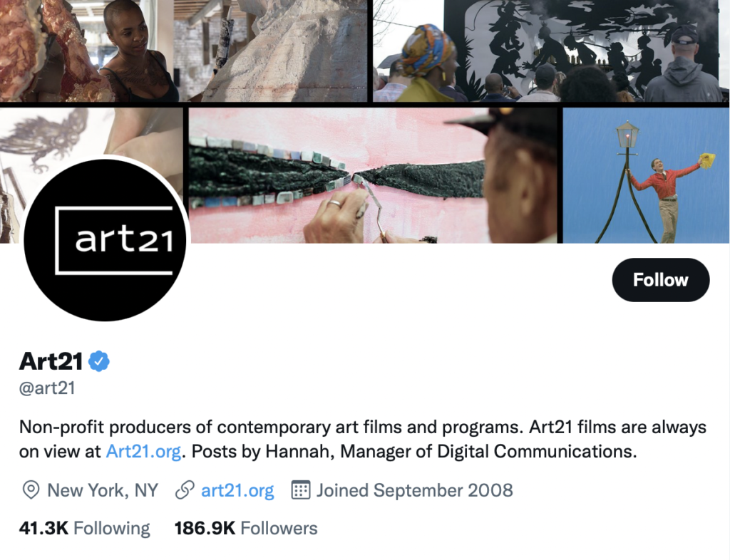Open the header image of the silhouette artwork crowd

[551, 51]
